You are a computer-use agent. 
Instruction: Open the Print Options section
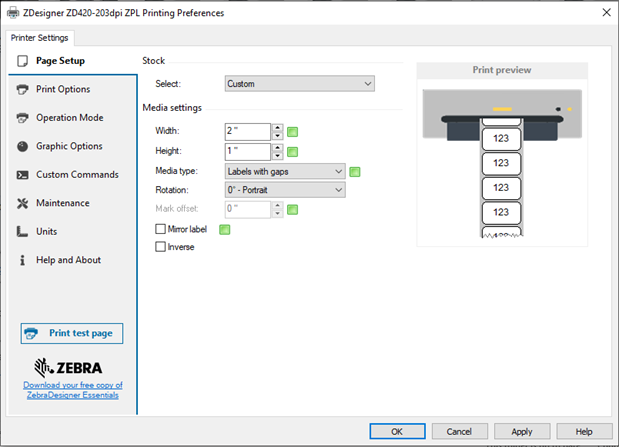point(73,89)
